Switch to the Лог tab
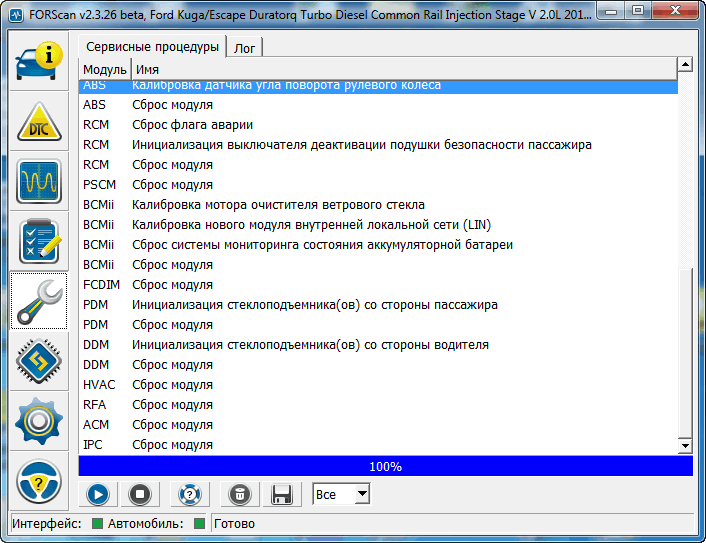Image resolution: width=706 pixels, height=543 pixels. click(245, 48)
